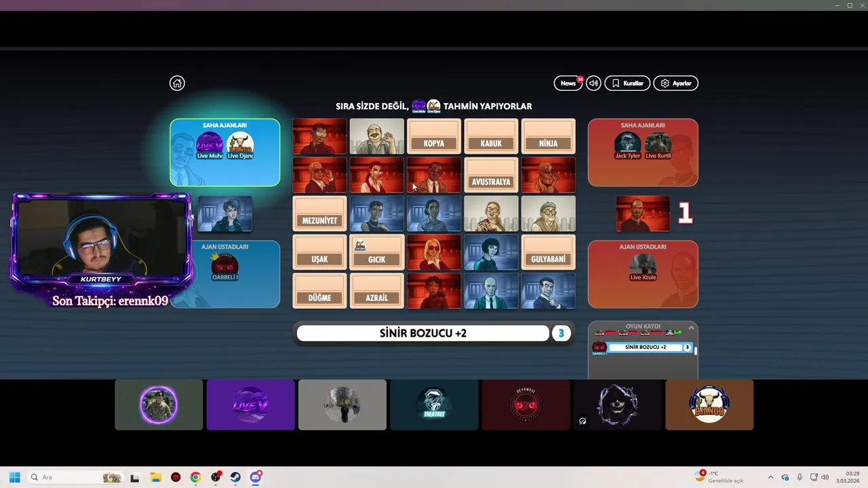Click Live Django avatar in blue team
Screen dimensions: 868x488
240,146
